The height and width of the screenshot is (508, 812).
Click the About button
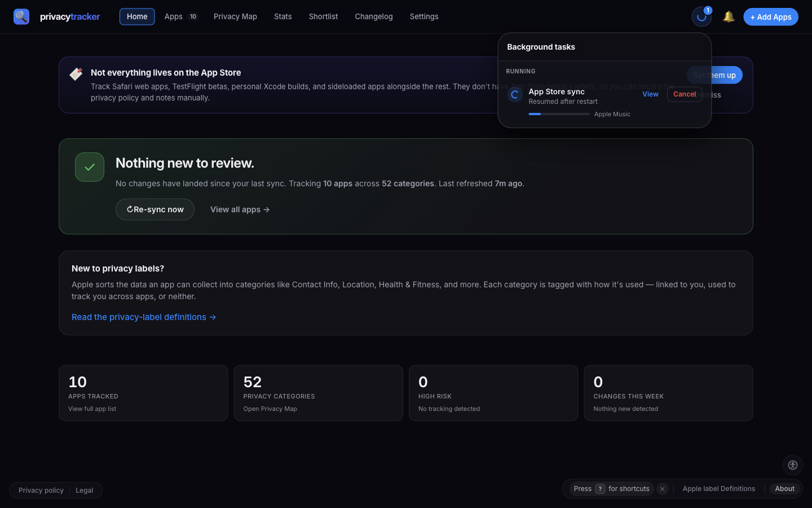coord(785,489)
